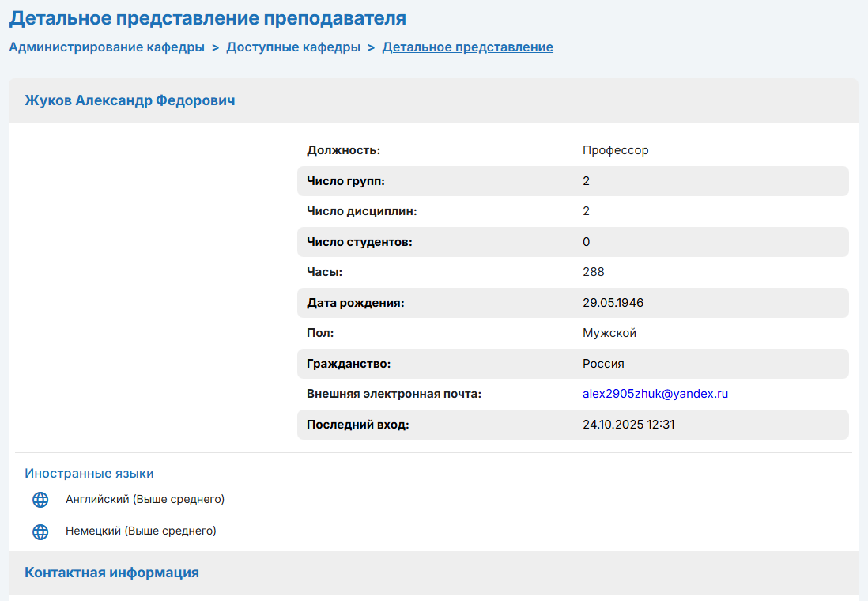Click the Гражданство row showing Россия
Screen dimensions: 868x601
(573, 364)
